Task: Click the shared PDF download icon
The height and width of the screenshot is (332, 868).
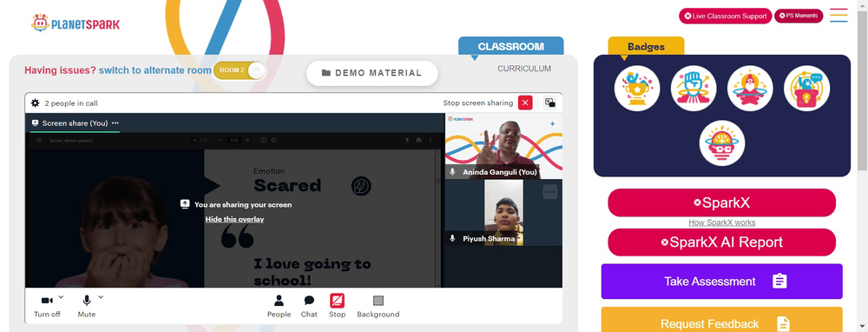Action: click(x=407, y=140)
